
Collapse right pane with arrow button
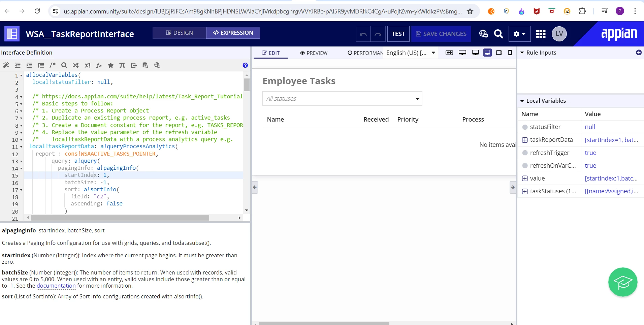(513, 187)
